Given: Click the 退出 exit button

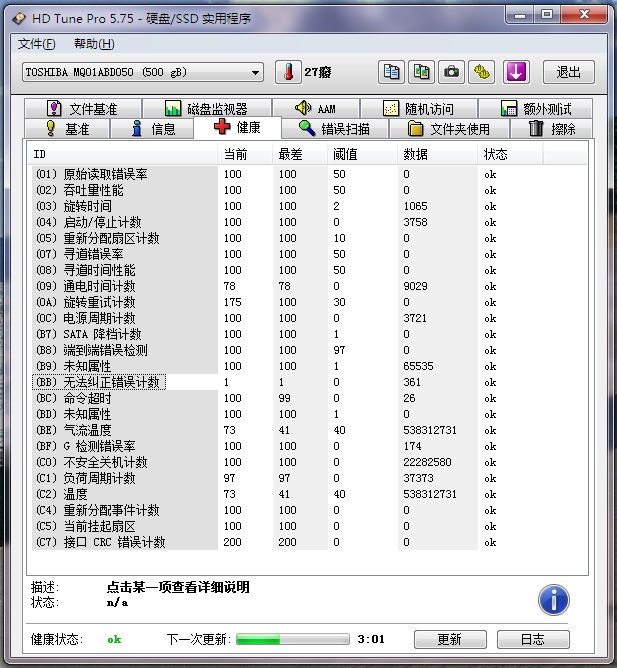Looking at the screenshot, I should click(568, 72).
